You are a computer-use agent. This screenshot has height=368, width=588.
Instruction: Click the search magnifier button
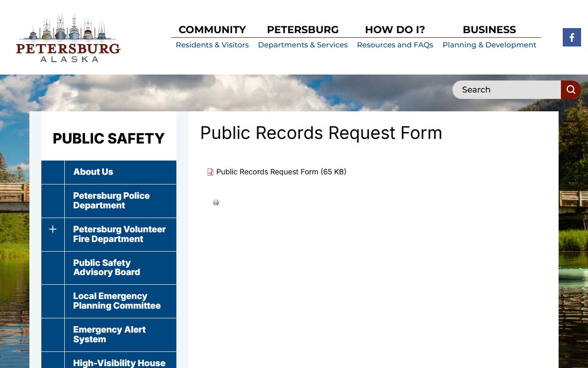pos(571,90)
